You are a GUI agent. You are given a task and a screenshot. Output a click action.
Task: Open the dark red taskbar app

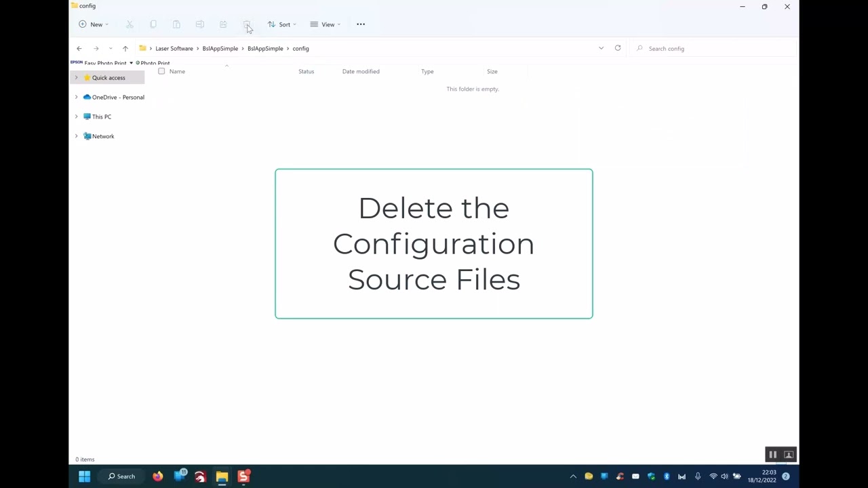tap(200, 476)
